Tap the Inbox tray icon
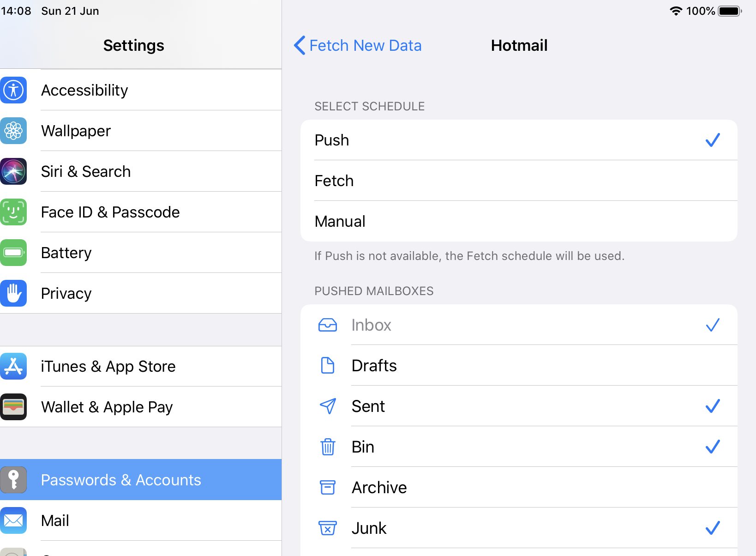Screen dimensions: 756x556 click(x=328, y=325)
